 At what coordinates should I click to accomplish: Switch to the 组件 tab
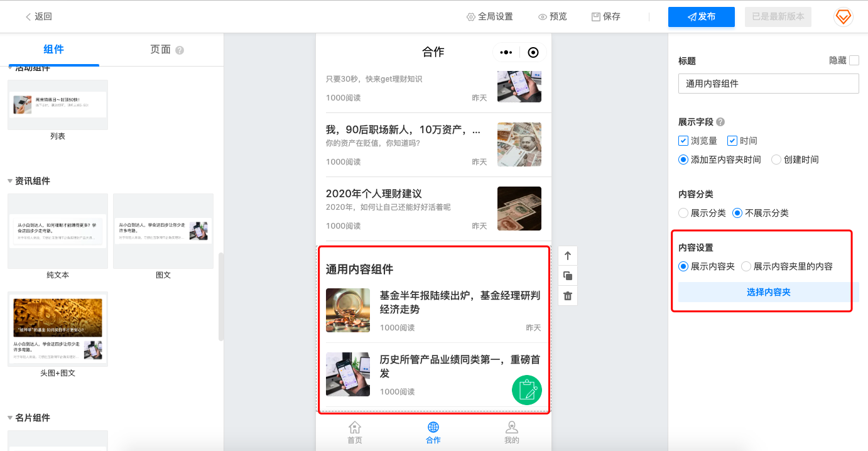coord(53,50)
